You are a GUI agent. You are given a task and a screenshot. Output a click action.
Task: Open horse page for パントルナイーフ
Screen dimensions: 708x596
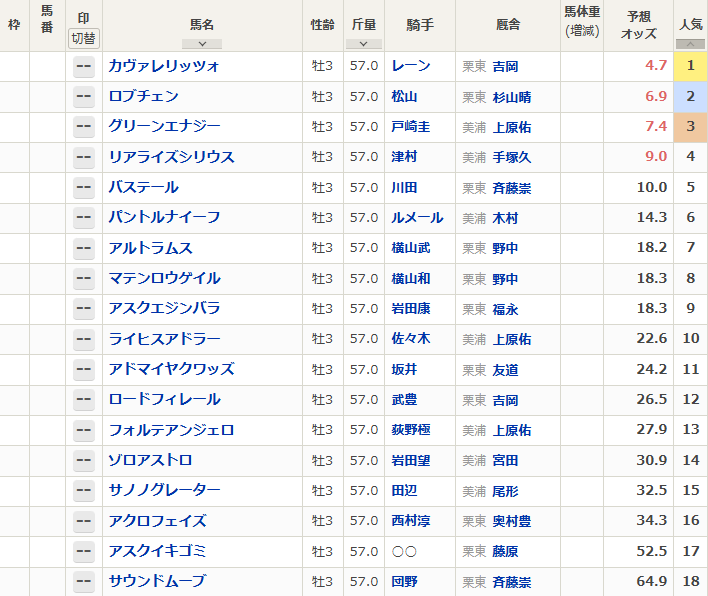[164, 218]
